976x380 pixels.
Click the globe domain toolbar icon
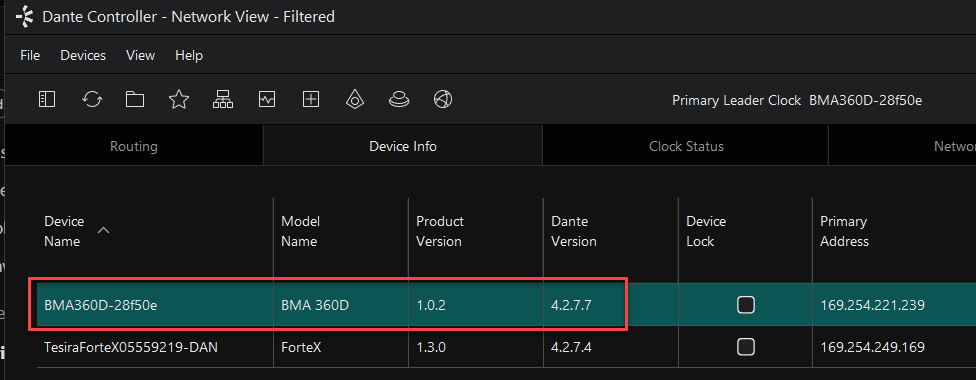pyautogui.click(x=443, y=99)
